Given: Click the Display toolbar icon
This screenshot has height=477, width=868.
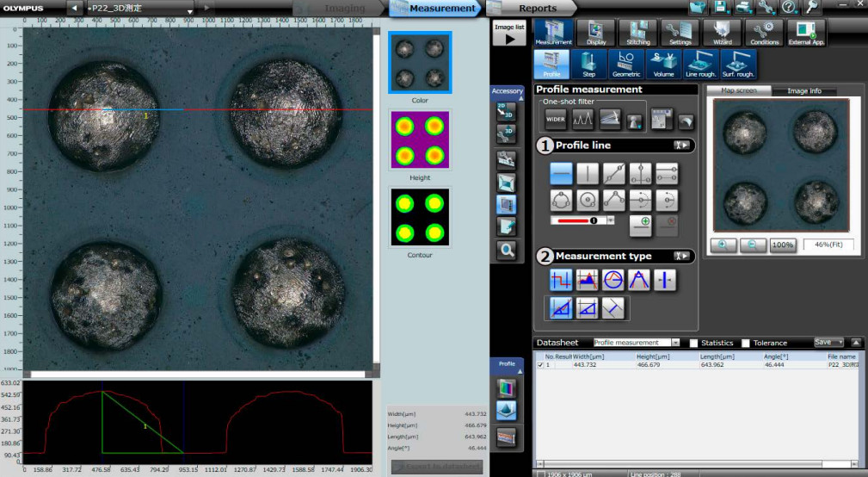Looking at the screenshot, I should (596, 33).
